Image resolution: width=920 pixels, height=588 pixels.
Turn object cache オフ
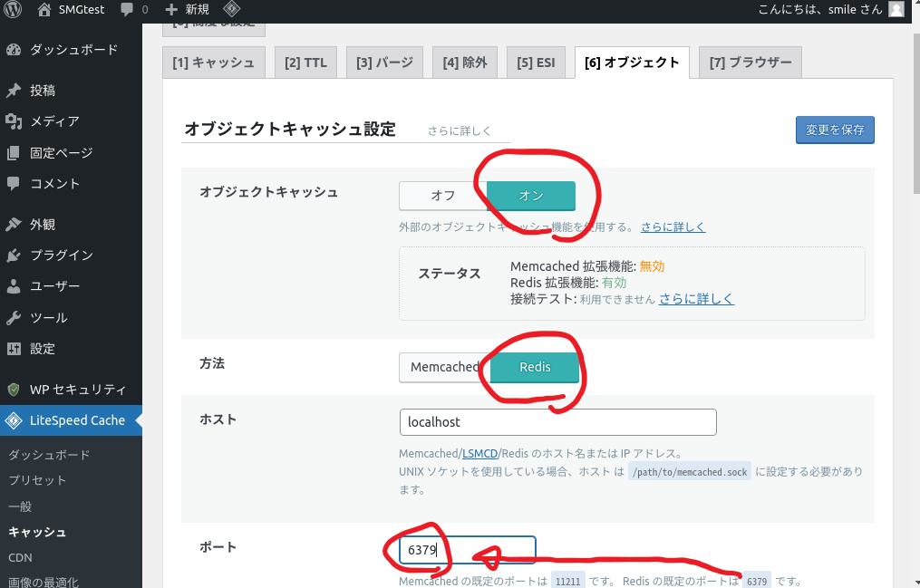(443, 196)
